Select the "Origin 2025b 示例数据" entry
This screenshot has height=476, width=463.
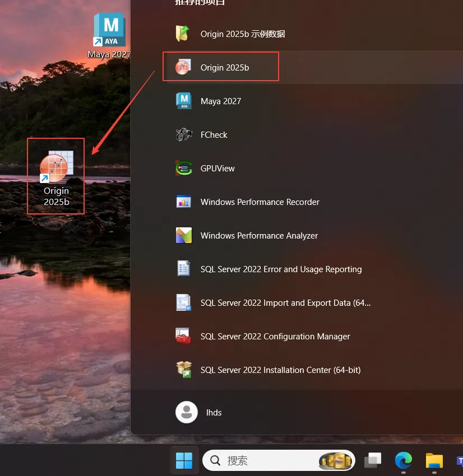(x=315, y=34)
